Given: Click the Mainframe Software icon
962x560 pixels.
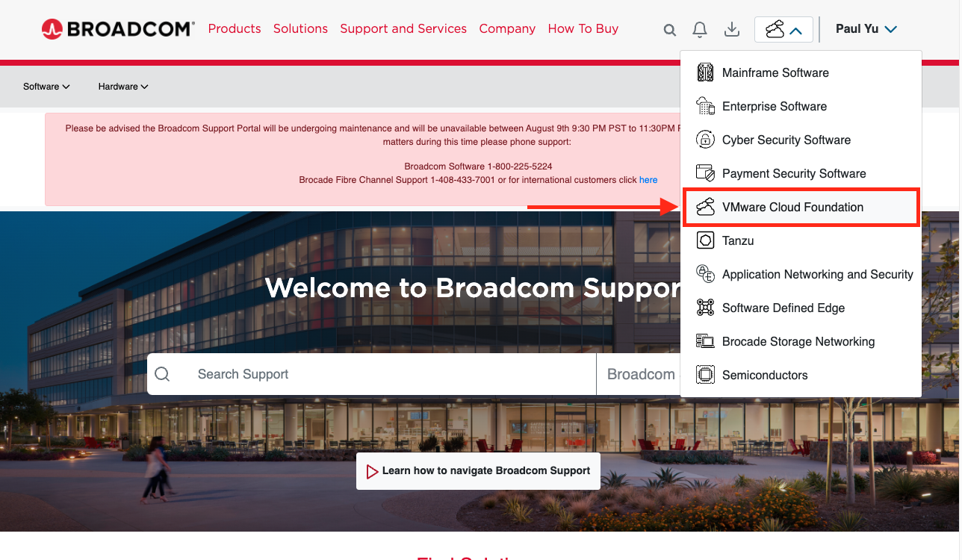Looking at the screenshot, I should point(705,72).
